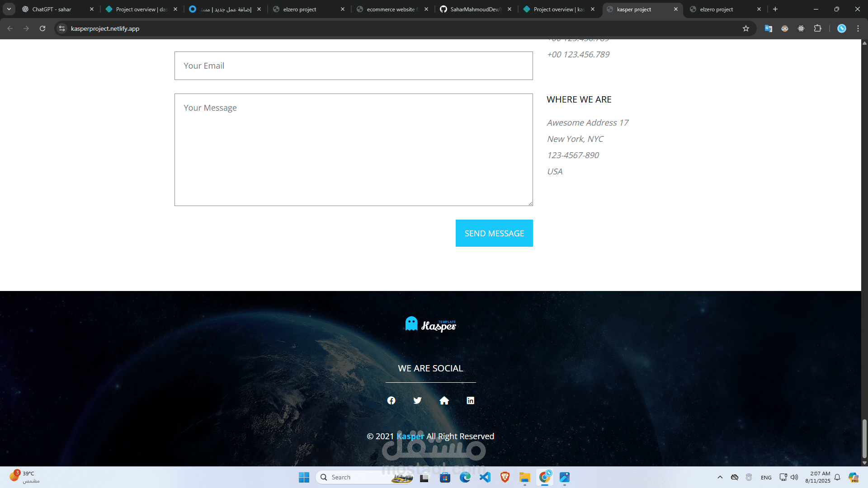This screenshot has height=488, width=868.
Task: Launch Brave browser from taskbar
Action: pyautogui.click(x=505, y=477)
